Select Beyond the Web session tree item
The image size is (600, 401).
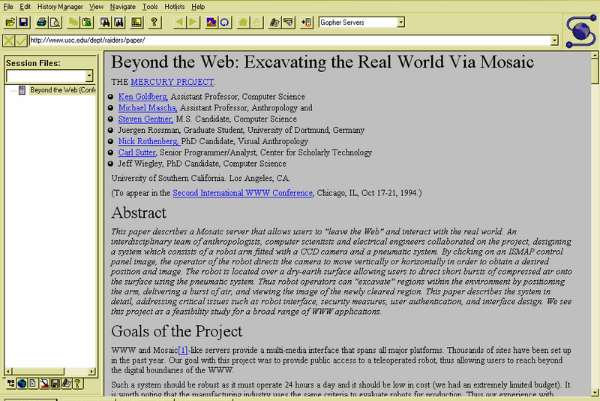coord(60,89)
